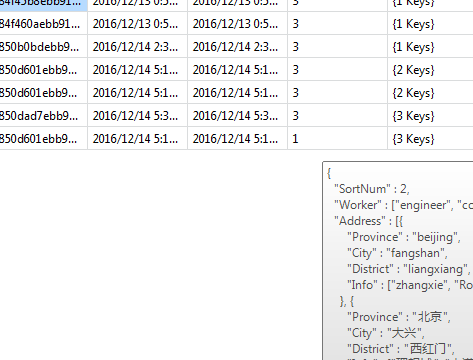473x360 pixels.
Task: Click the "District" : "西红门" line
Action: click(401, 349)
